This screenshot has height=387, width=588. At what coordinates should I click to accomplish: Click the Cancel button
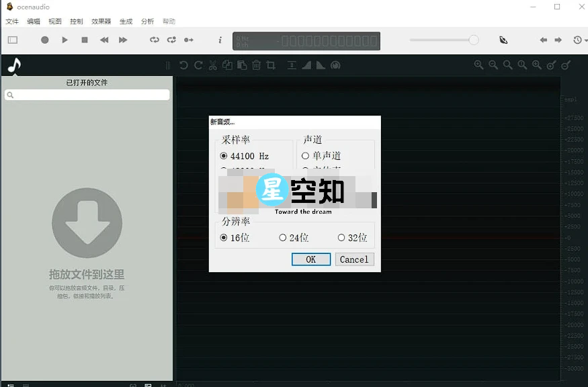(354, 259)
